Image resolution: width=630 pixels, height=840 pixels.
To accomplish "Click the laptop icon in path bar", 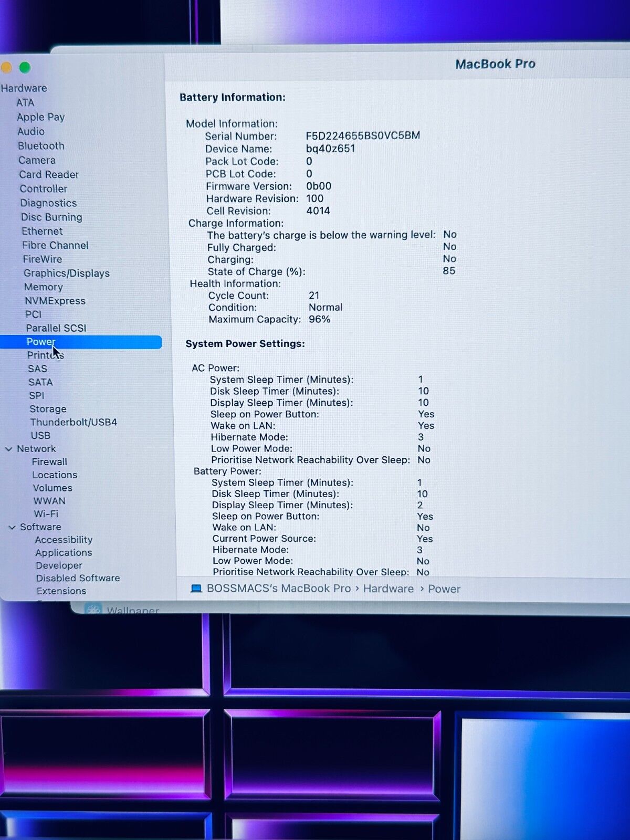I will coord(196,589).
